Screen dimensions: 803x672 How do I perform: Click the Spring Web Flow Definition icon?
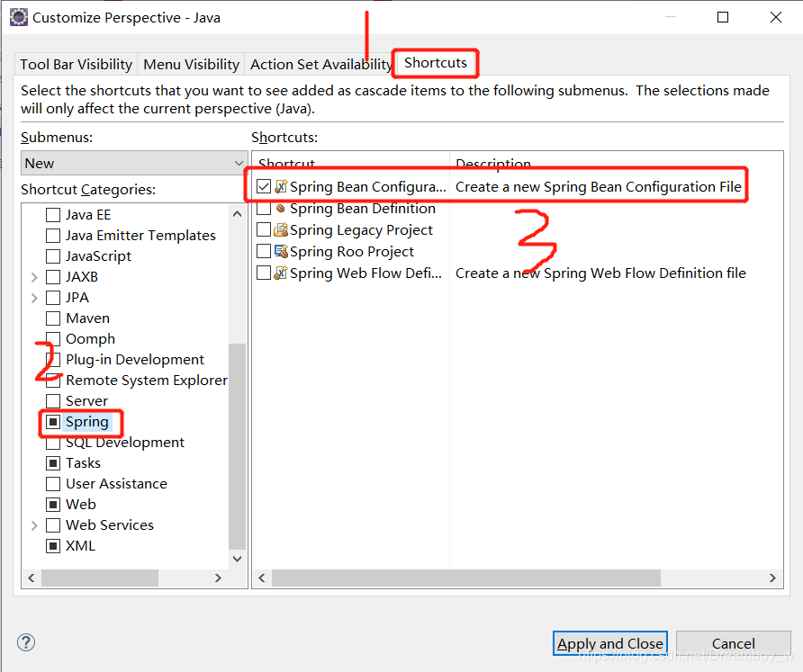(281, 273)
